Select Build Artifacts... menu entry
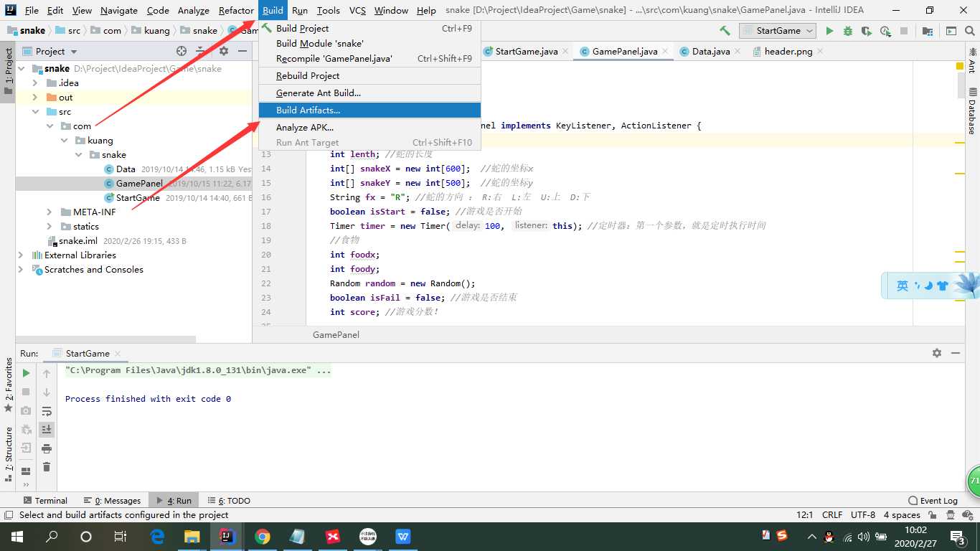This screenshot has width=980, height=551. (369, 110)
